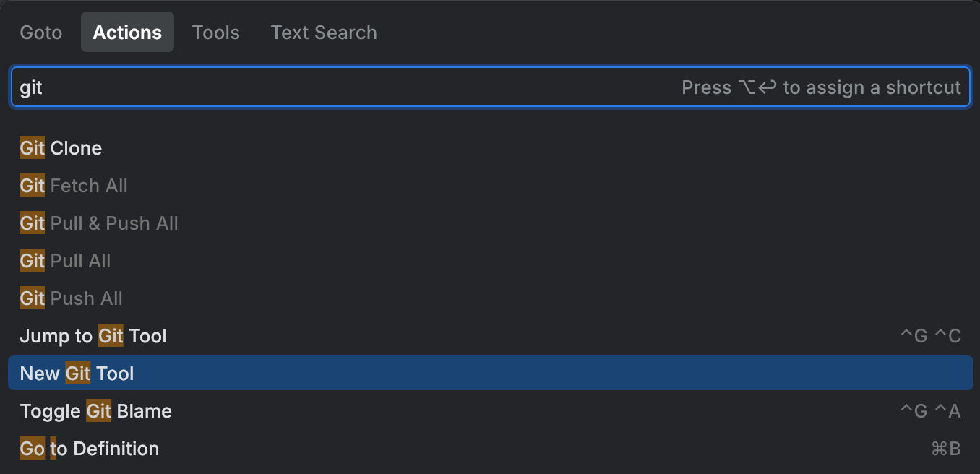Run the Git Clone action

click(x=60, y=147)
